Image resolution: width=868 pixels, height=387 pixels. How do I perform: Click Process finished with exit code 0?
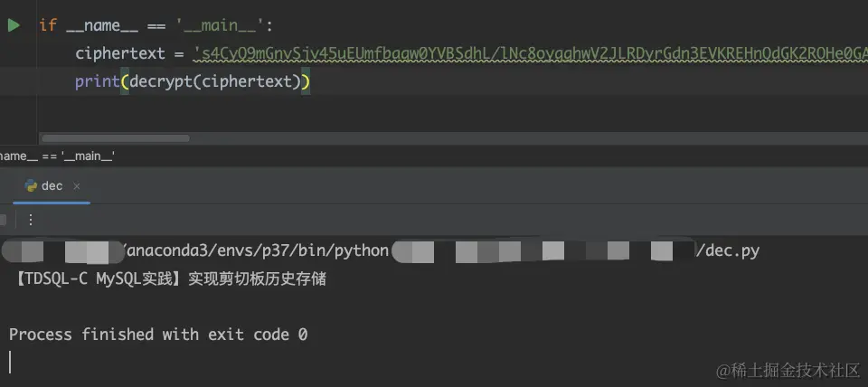157,335
